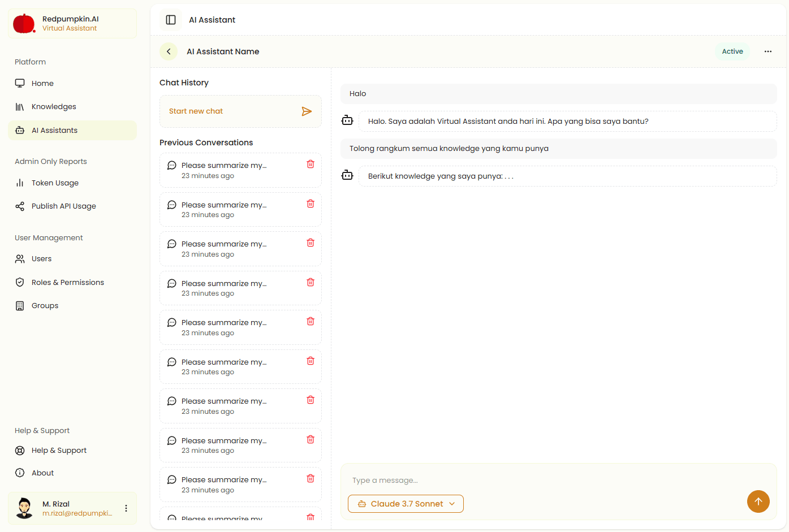Delete the third previous conversation
789x532 pixels.
[311, 243]
